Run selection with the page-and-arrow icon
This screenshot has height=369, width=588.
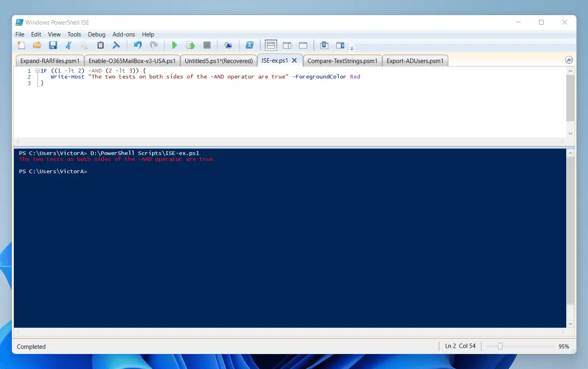pos(191,45)
